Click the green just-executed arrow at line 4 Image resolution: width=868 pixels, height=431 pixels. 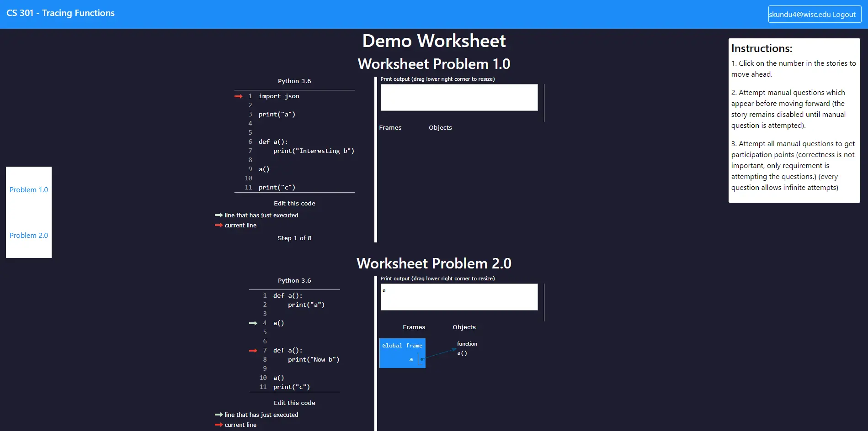(x=253, y=323)
